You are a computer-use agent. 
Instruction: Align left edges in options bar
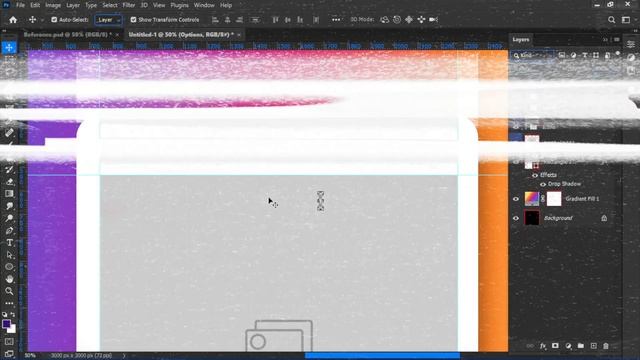point(215,20)
